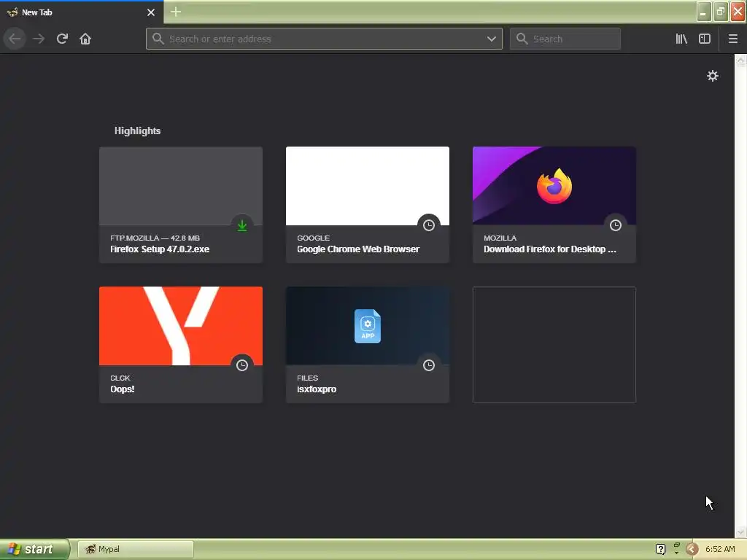747x560 pixels.
Task: Toggle the sidebar panel icon
Action: 705,39
